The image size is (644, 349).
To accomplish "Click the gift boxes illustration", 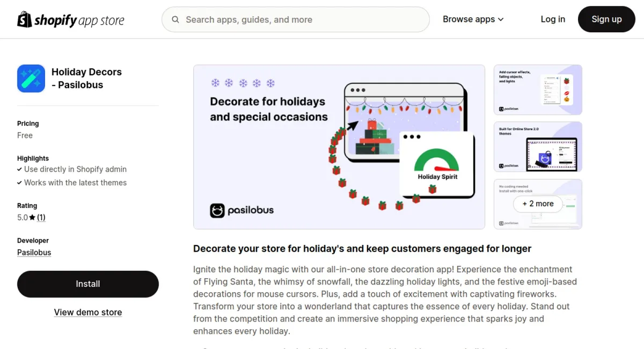I will 376,138.
